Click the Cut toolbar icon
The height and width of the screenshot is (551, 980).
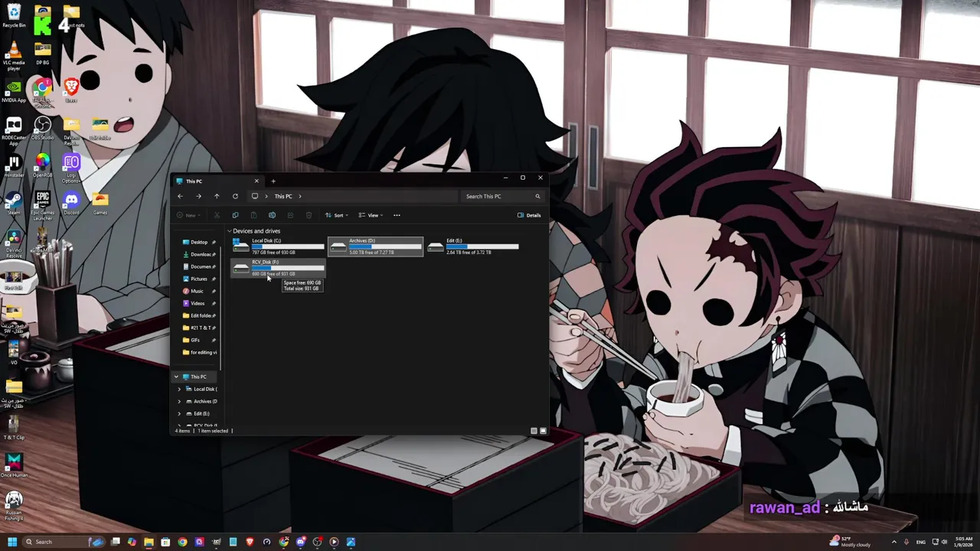pos(217,215)
